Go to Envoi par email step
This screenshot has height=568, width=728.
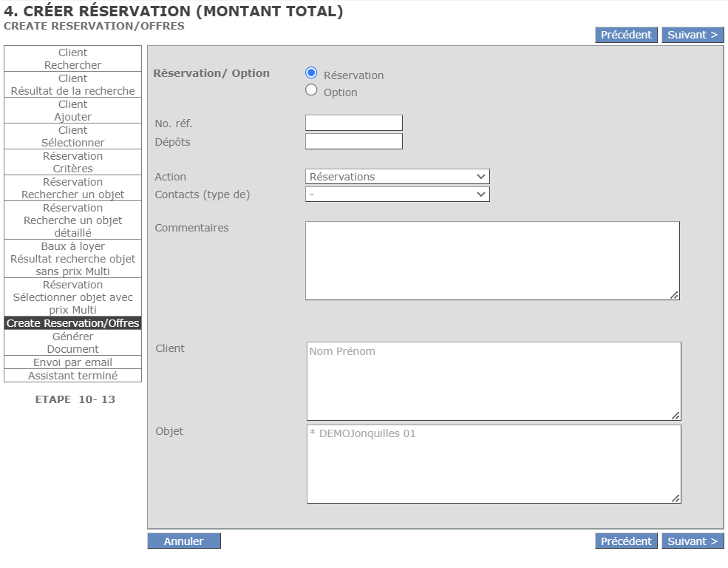coord(72,362)
